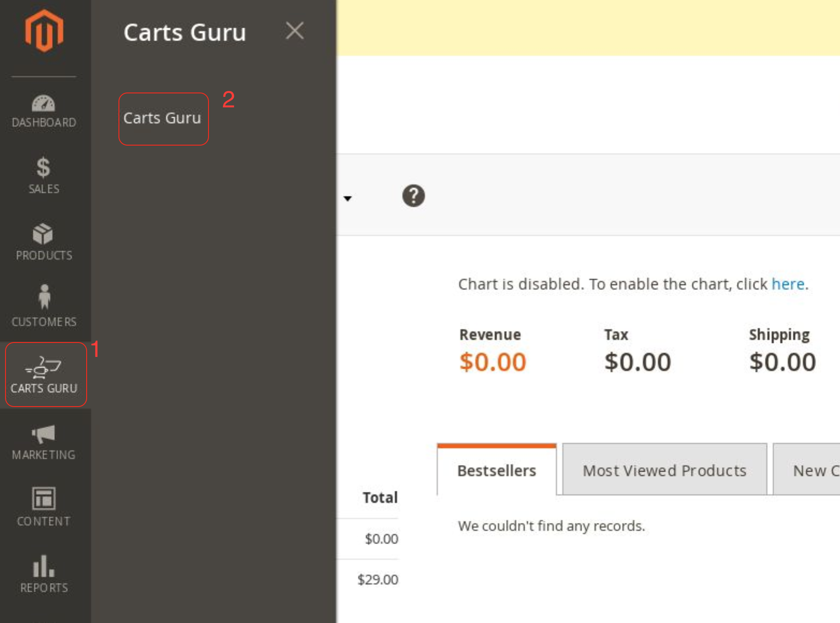
Task: Click the Shipping $0.00 value
Action: [782, 362]
